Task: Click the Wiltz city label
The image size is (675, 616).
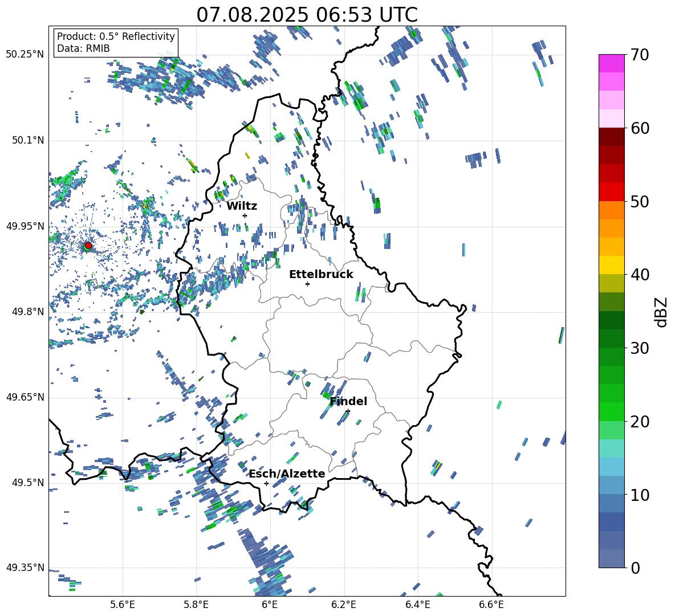Action: (x=242, y=206)
